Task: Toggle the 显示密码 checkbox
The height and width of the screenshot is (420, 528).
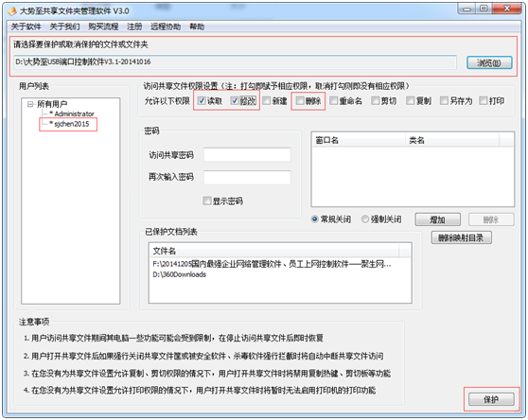Action: 207,201
